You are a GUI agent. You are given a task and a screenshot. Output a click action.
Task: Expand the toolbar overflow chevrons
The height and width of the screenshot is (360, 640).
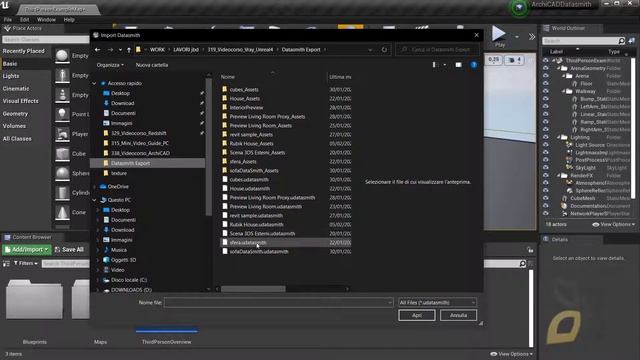(531, 37)
